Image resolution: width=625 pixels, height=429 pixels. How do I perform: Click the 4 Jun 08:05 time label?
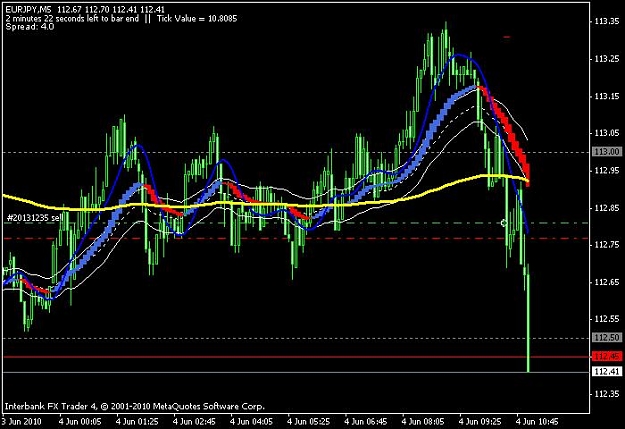pyautogui.click(x=423, y=421)
